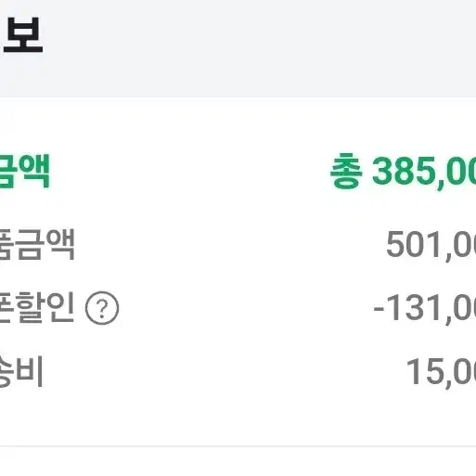Tap the white area below the divider line
The width and height of the screenshot is (476, 476).
[x=238, y=462]
